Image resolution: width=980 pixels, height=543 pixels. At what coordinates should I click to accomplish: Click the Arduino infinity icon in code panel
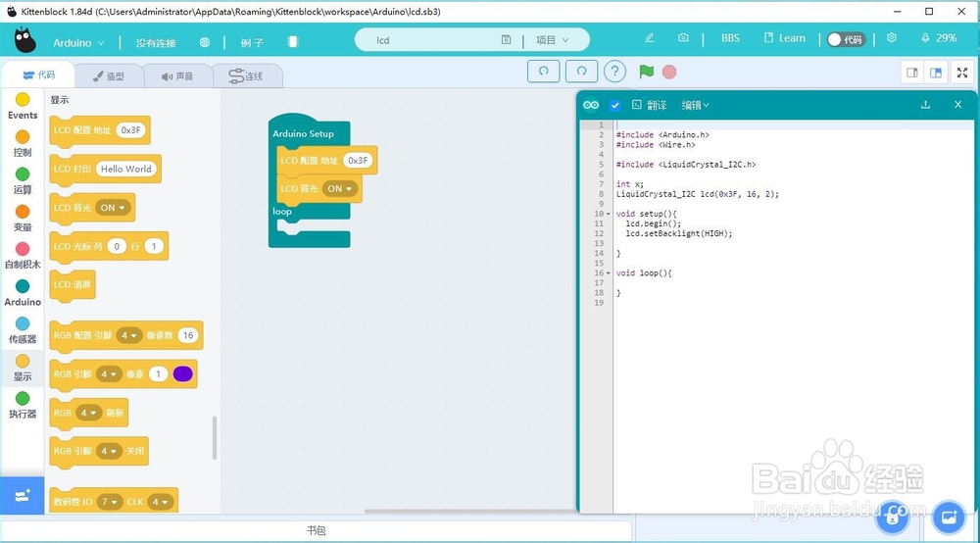[x=591, y=105]
